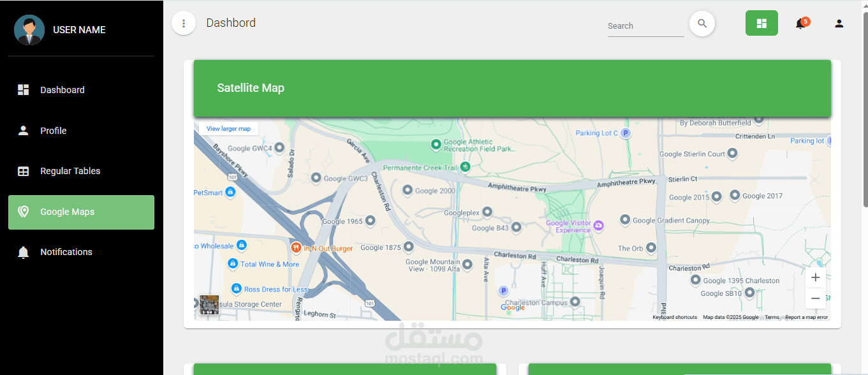Click Report a map error link

point(806,317)
